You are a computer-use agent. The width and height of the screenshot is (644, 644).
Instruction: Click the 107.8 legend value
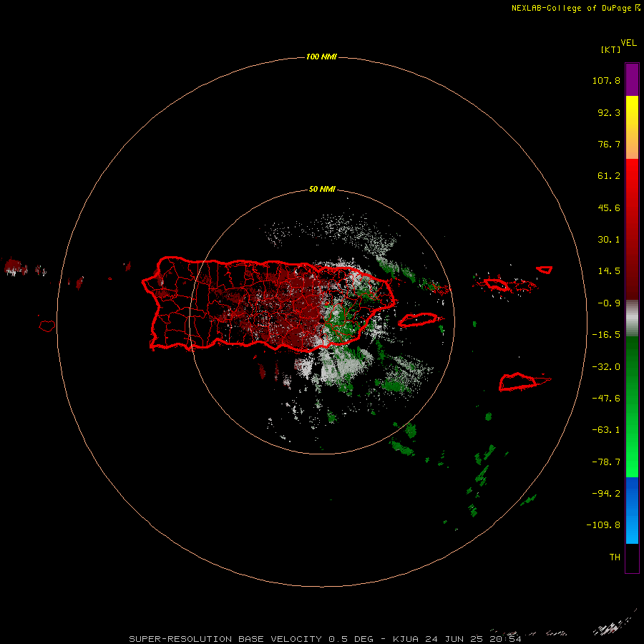606,80
